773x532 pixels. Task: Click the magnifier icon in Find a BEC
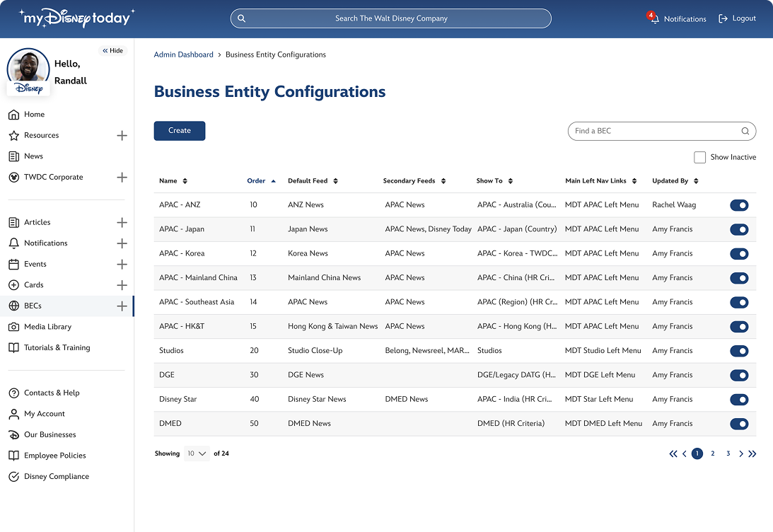[x=745, y=131]
